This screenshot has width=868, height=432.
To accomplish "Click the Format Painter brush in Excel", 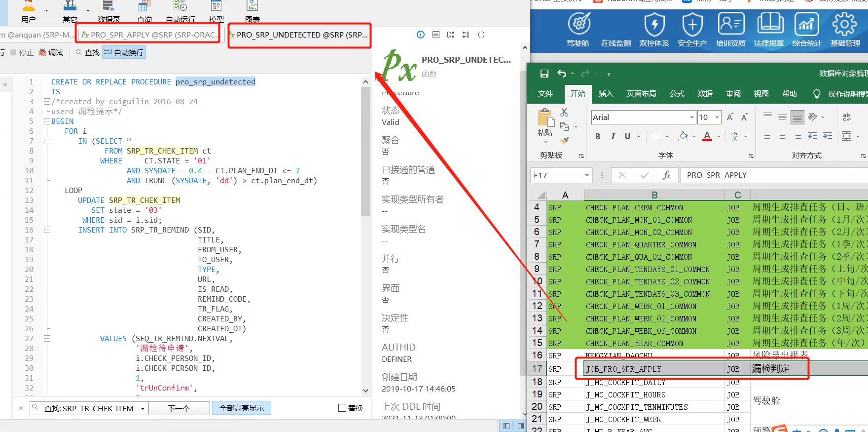I will 565,140.
